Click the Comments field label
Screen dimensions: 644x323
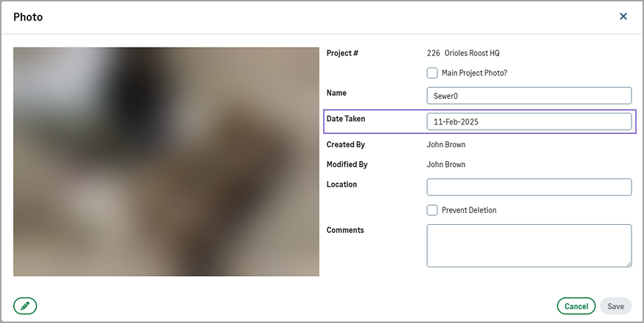[x=345, y=230]
